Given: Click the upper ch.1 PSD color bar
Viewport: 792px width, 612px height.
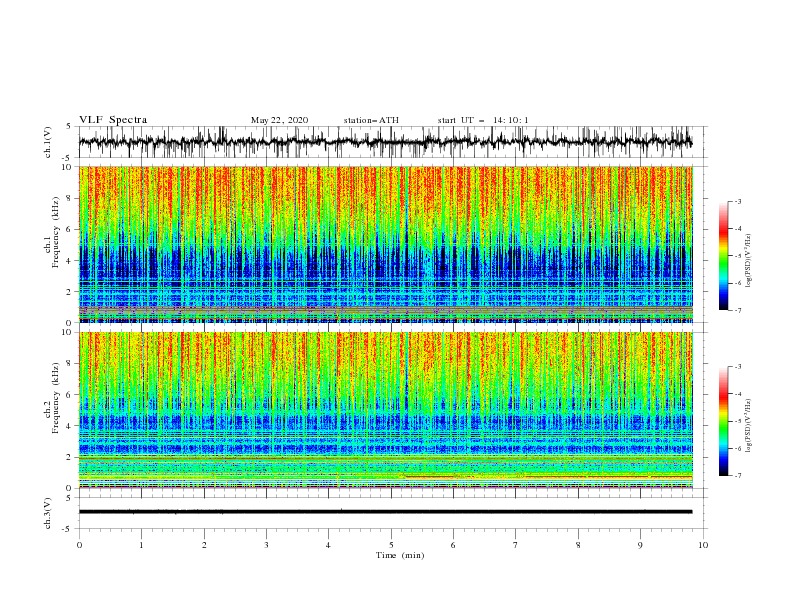Looking at the screenshot, I should 723,255.
